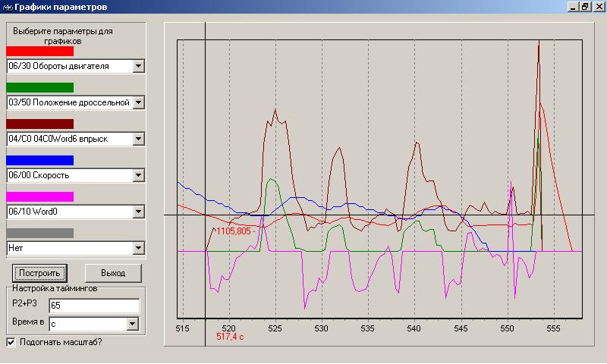Image resolution: width=607 pixels, height=364 pixels.
Task: Maximize the window from title bar
Action: (585, 7)
